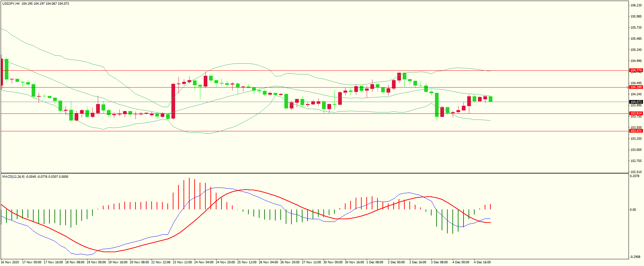Viewport: 644px width, 266px height.
Task: Click the red 103.421 price level tag
Action: point(636,131)
